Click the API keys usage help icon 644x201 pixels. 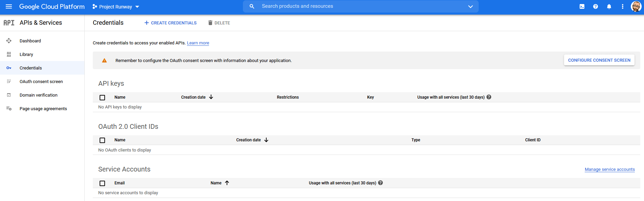(x=489, y=97)
